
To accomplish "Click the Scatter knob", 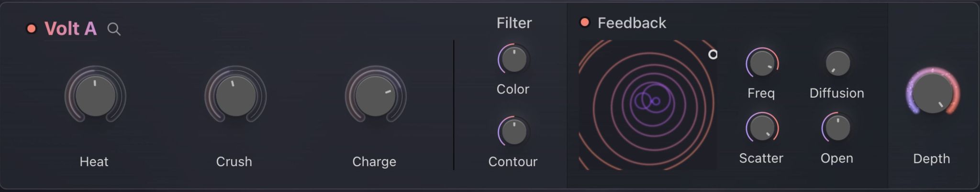I will [x=762, y=128].
